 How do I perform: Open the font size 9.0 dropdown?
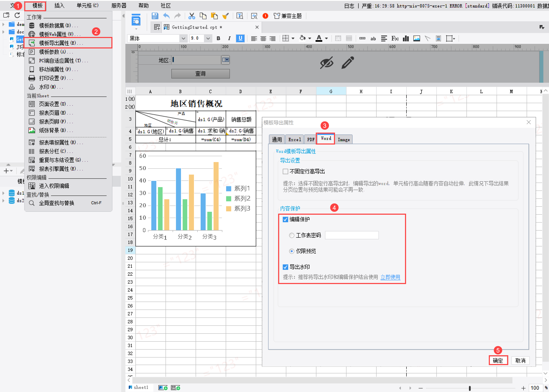click(x=208, y=38)
